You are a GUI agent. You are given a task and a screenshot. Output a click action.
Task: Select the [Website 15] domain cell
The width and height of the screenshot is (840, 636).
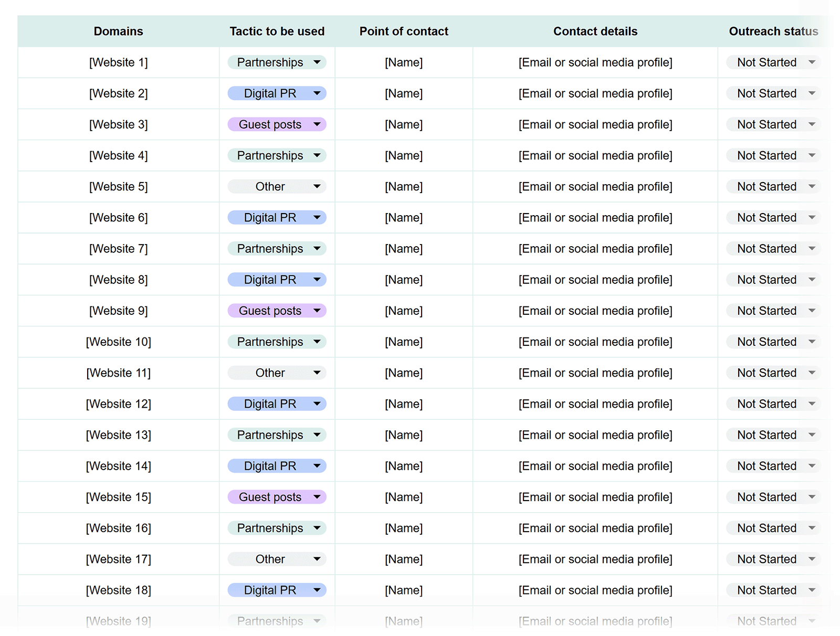(119, 497)
